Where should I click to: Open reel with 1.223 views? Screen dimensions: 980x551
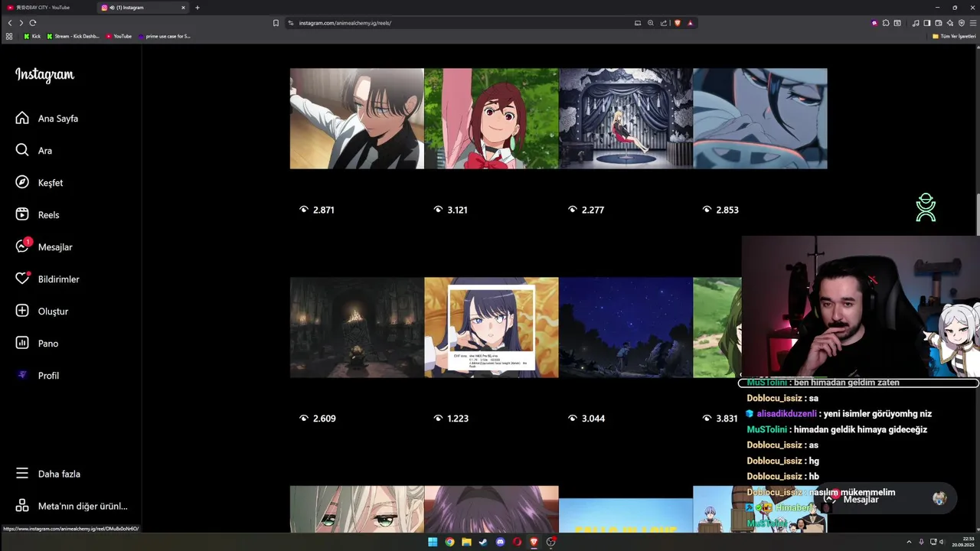click(492, 328)
